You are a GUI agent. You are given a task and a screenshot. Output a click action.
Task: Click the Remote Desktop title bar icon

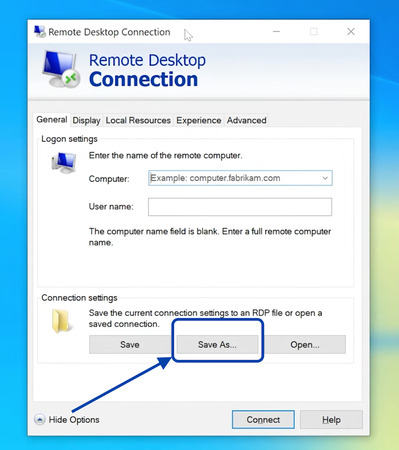coord(40,32)
